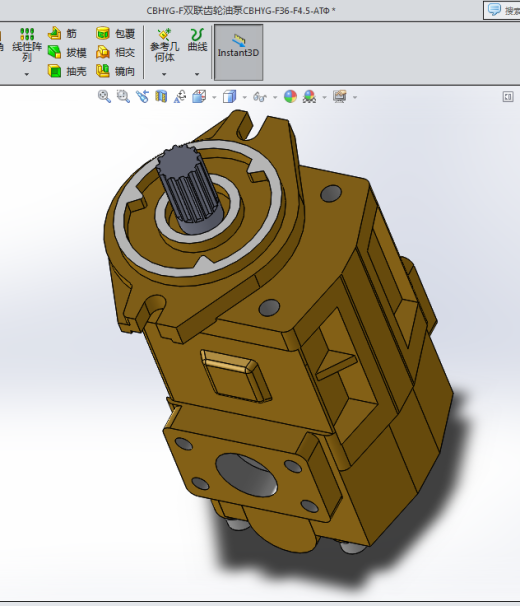Viewport: 520px width, 606px height.
Task: Open the View Orientation icon
Action: click(199, 96)
